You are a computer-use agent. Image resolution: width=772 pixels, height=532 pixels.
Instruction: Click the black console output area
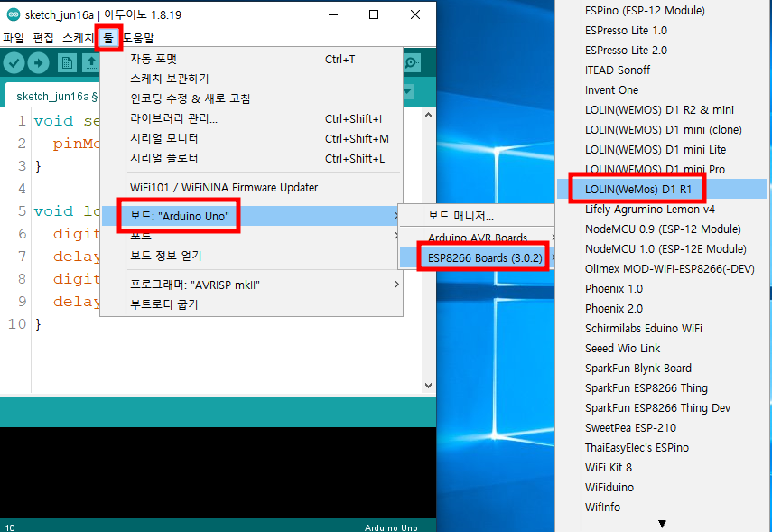coord(218,471)
